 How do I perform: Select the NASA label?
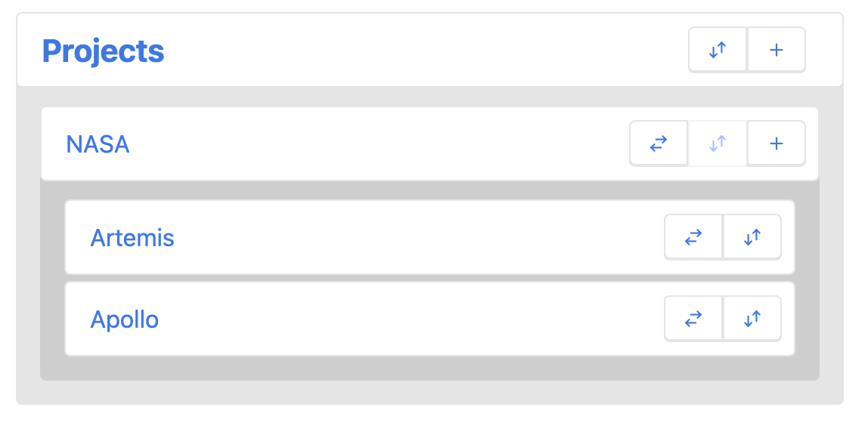(98, 144)
